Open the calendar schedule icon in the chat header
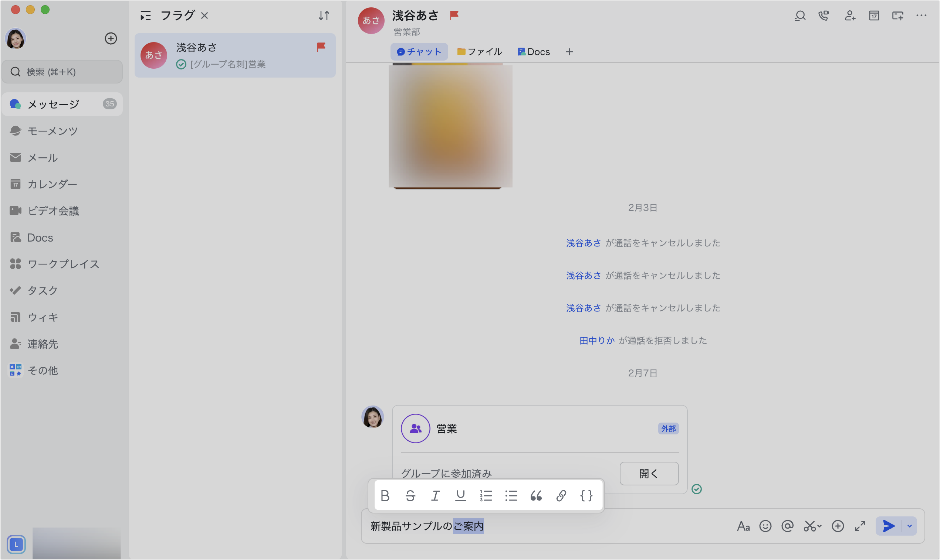This screenshot has height=560, width=940. 874,16
